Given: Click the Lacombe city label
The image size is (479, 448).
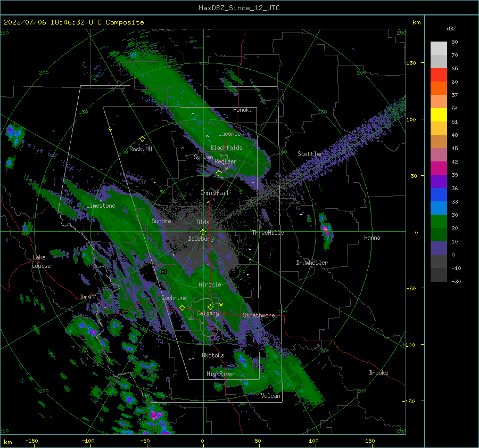Looking at the screenshot, I should 229,134.
